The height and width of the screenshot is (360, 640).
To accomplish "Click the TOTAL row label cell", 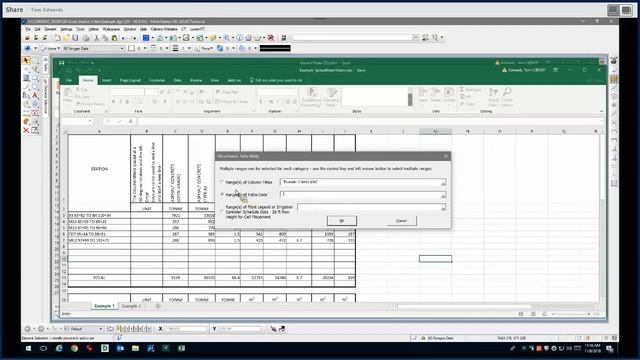I will [99, 278].
